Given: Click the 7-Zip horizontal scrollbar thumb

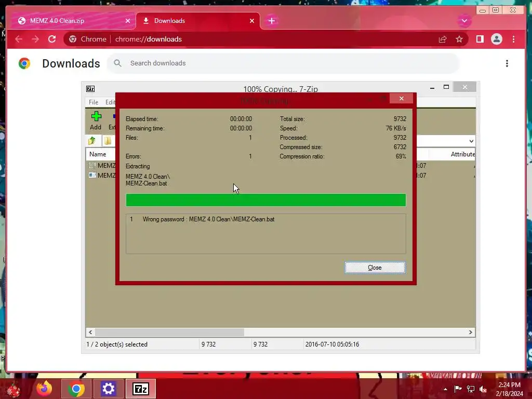Looking at the screenshot, I should click(169, 332).
